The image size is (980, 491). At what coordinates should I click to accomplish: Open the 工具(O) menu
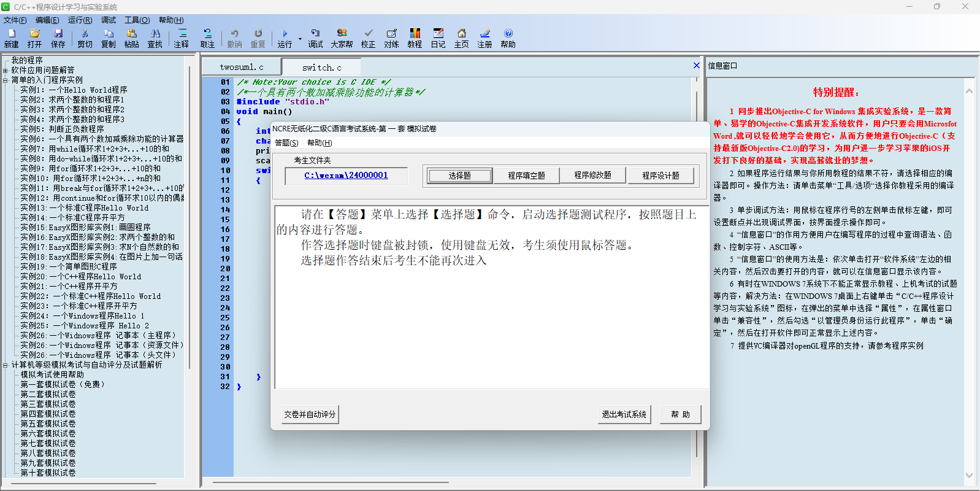click(x=137, y=20)
